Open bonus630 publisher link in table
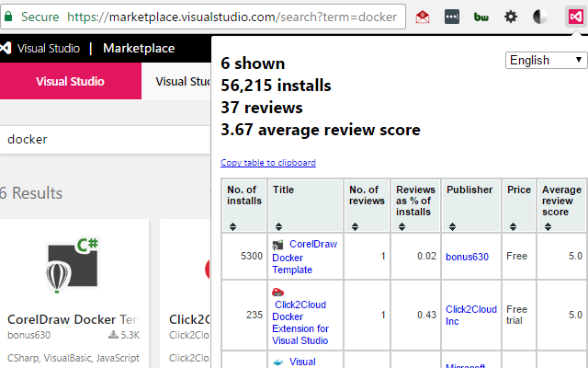Image resolution: width=588 pixels, height=368 pixels. point(467,257)
